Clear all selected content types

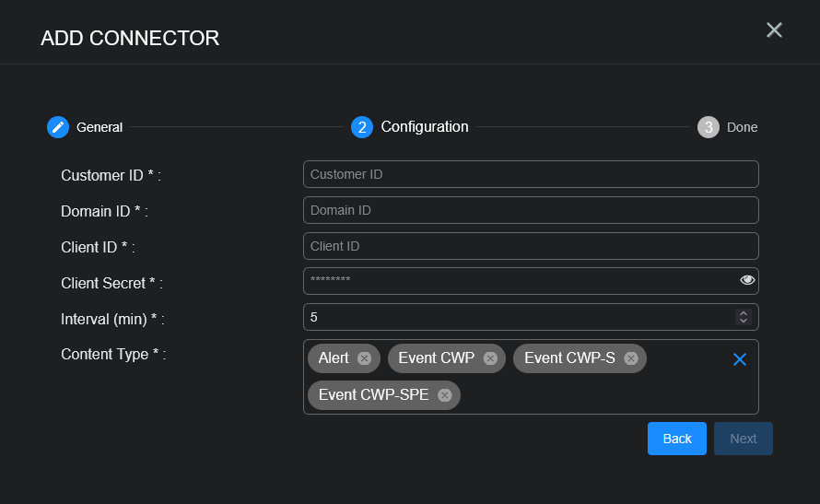(739, 359)
